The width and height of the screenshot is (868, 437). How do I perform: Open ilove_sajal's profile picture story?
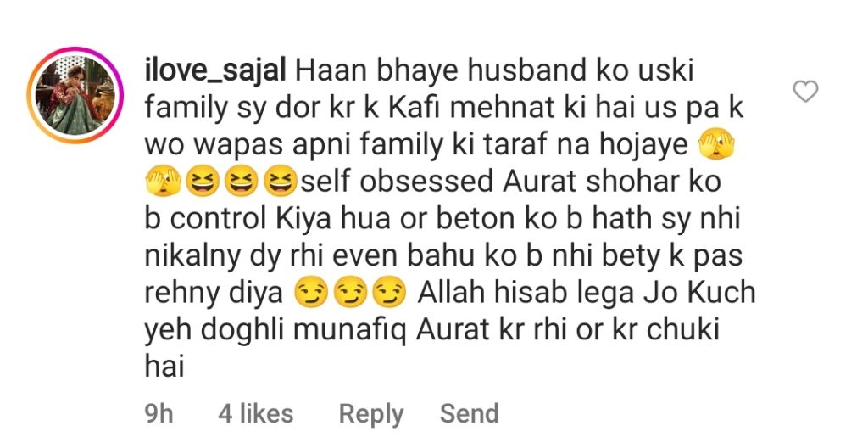(x=75, y=95)
